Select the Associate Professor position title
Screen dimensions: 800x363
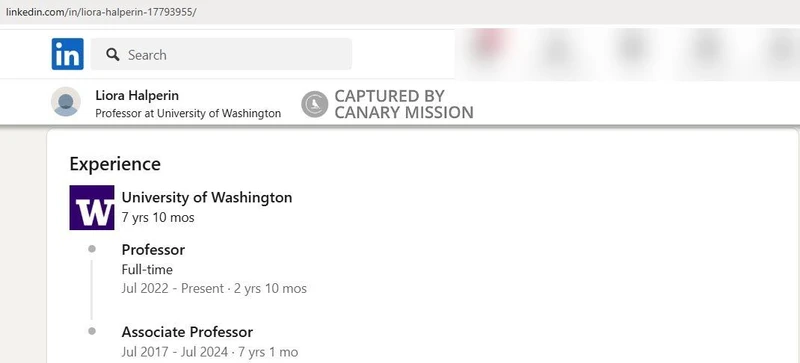(187, 332)
